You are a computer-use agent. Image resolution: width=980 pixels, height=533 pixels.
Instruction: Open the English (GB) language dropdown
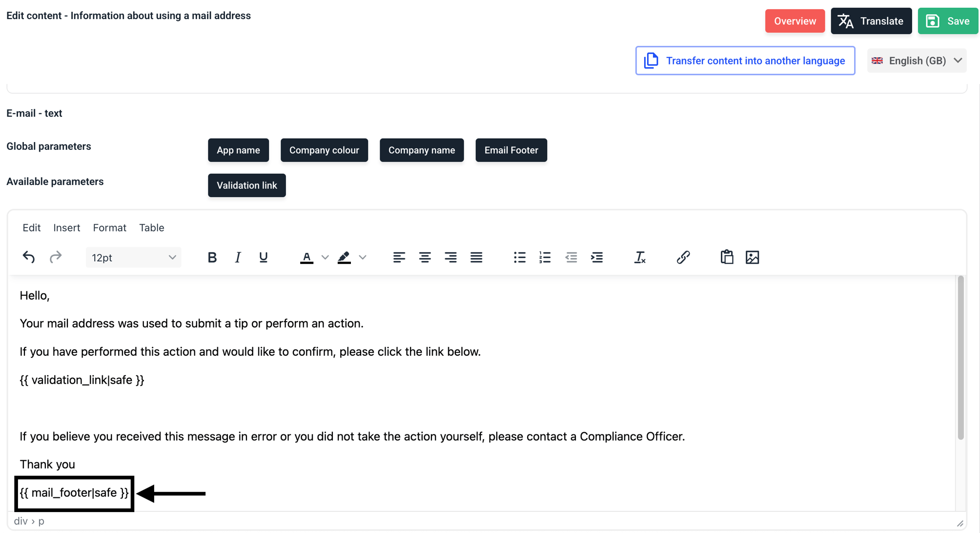[x=917, y=61]
